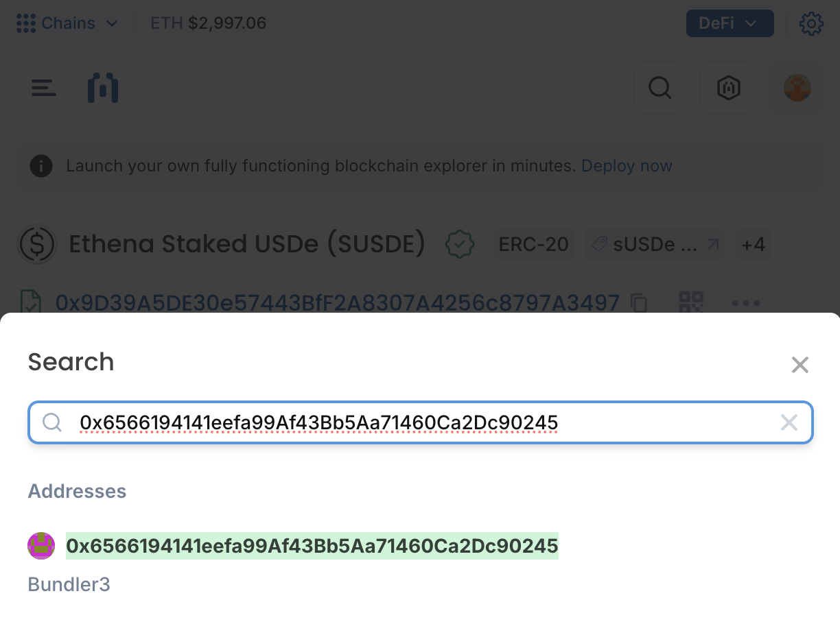Image resolution: width=840 pixels, height=635 pixels.
Task: Expand the +4 more tags
Action: click(753, 244)
